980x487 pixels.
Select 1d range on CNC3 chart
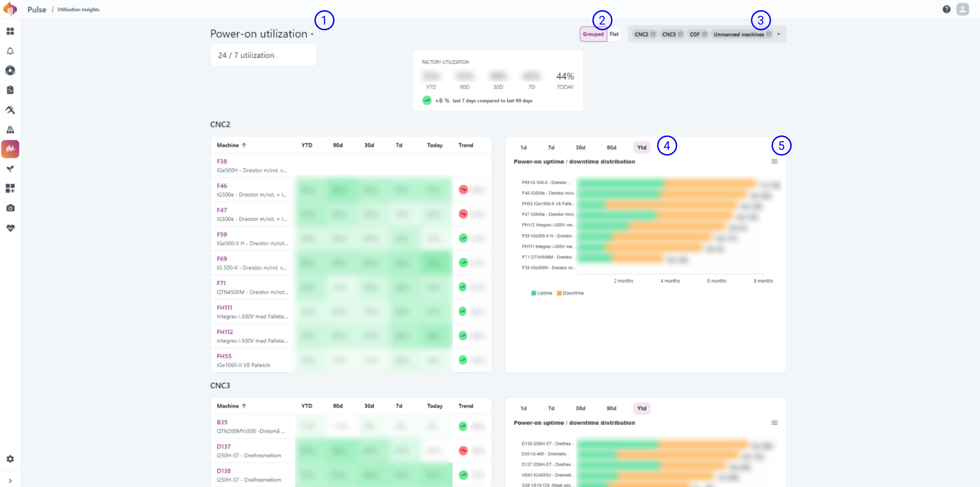tap(524, 408)
